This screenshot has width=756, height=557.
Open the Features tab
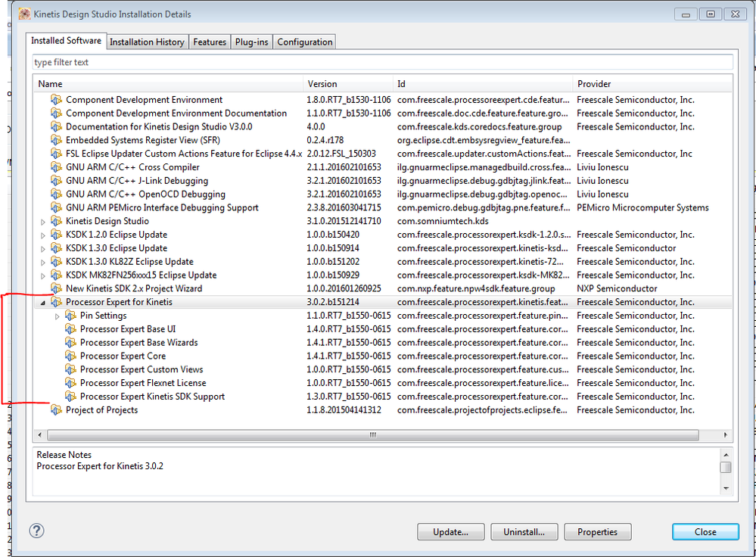210,42
